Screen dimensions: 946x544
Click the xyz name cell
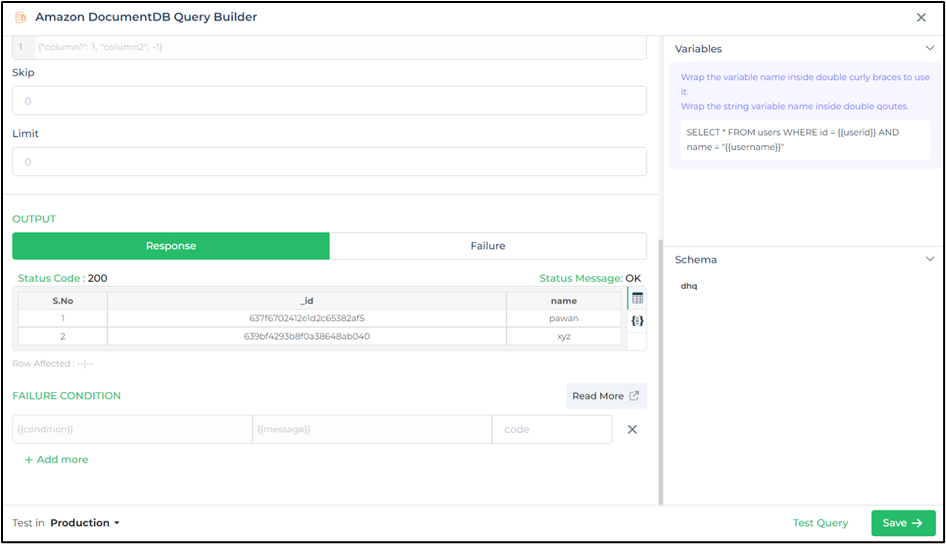point(563,336)
